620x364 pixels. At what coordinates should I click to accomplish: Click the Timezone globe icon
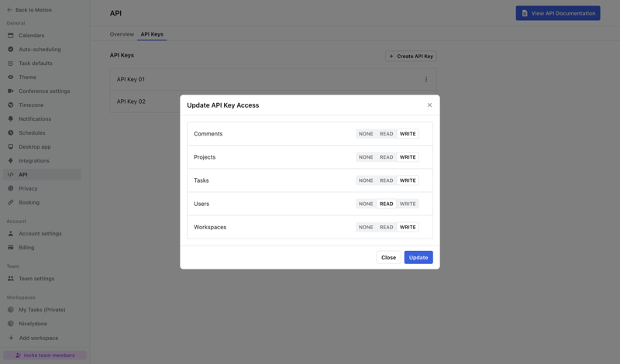[x=11, y=105]
